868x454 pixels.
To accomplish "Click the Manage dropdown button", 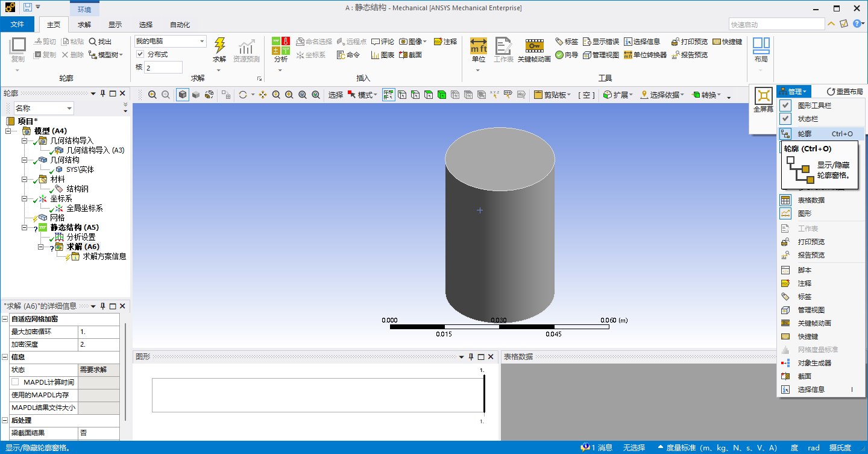I will (x=793, y=92).
